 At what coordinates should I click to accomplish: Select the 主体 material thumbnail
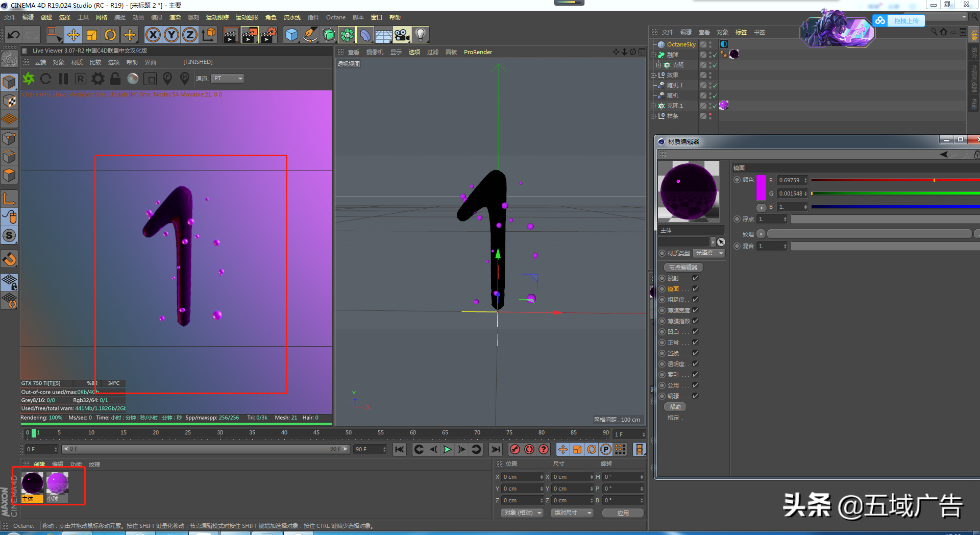(32, 483)
